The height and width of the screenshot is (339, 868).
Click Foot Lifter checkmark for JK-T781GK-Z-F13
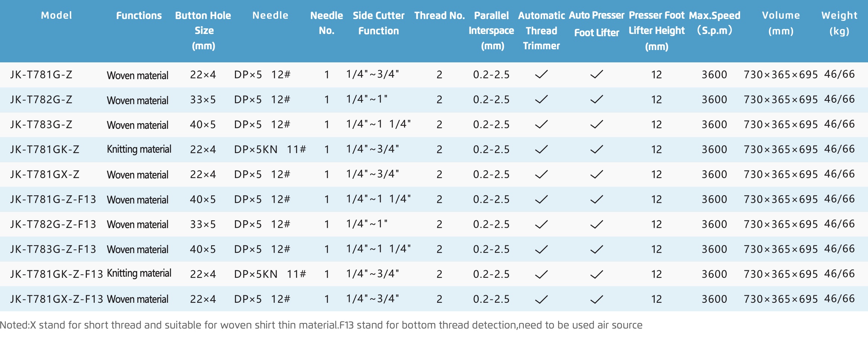pos(597,274)
